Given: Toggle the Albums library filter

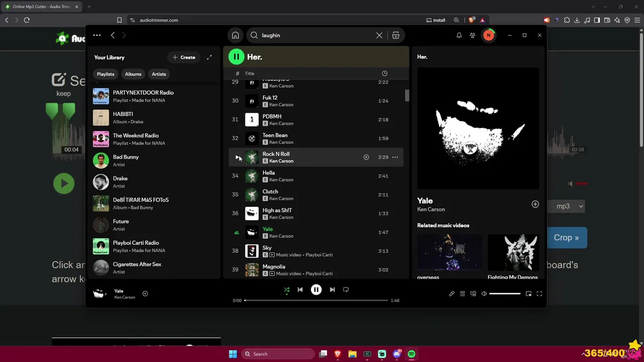Looking at the screenshot, I should click(x=133, y=74).
